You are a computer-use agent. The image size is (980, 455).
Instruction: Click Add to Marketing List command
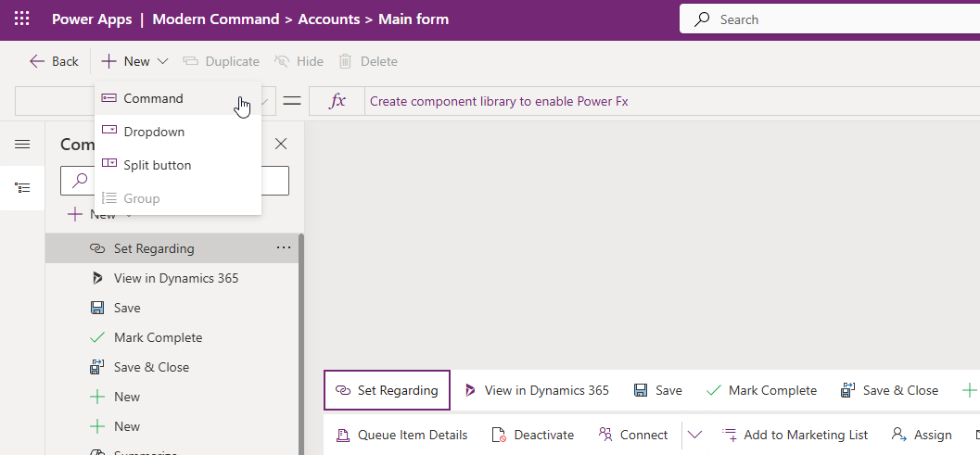point(795,435)
